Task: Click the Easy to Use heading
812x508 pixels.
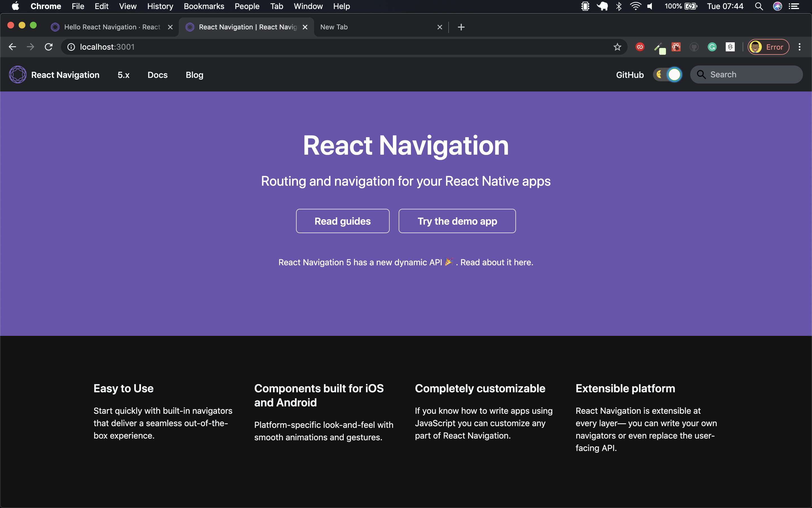Action: (123, 388)
